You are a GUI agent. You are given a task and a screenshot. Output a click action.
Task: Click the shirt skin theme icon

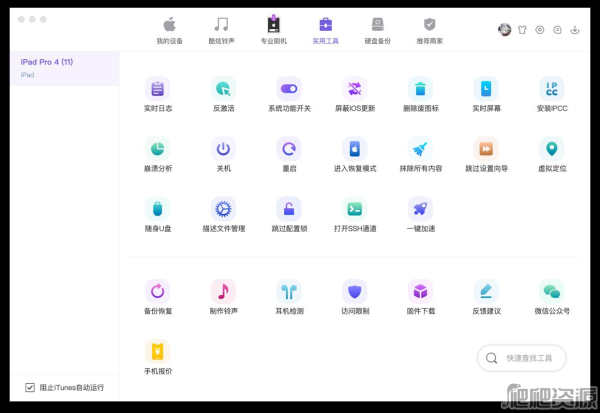(x=522, y=30)
